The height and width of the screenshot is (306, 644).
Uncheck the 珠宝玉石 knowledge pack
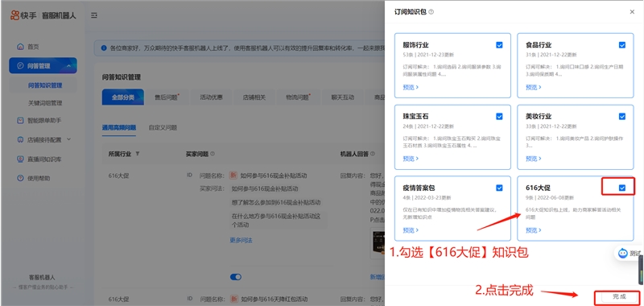[x=499, y=117]
